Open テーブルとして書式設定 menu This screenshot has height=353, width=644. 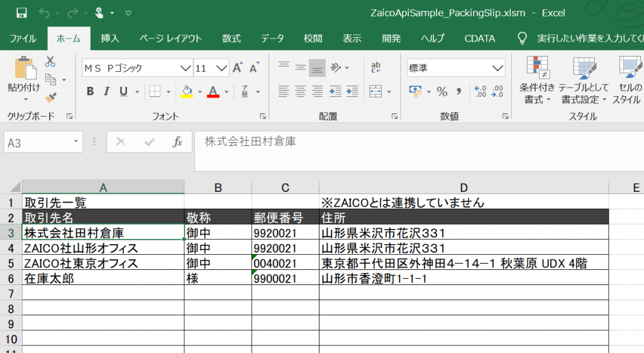(x=584, y=80)
